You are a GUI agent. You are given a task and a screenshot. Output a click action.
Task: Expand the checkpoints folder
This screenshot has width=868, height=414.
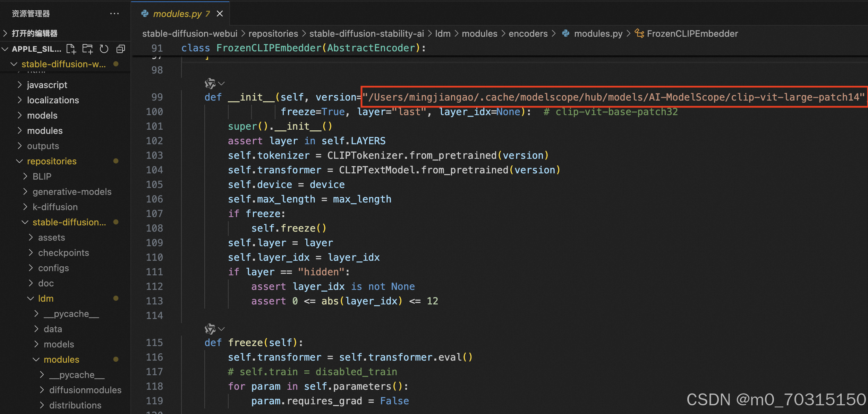30,252
